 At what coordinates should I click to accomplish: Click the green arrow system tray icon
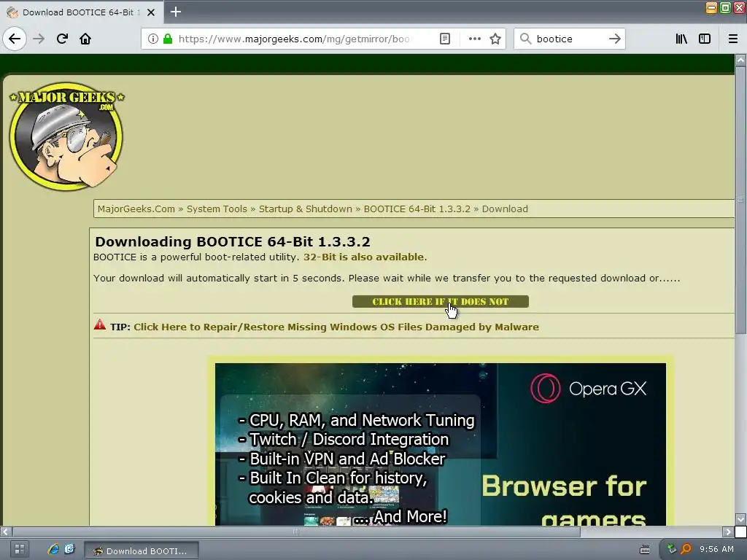click(672, 550)
